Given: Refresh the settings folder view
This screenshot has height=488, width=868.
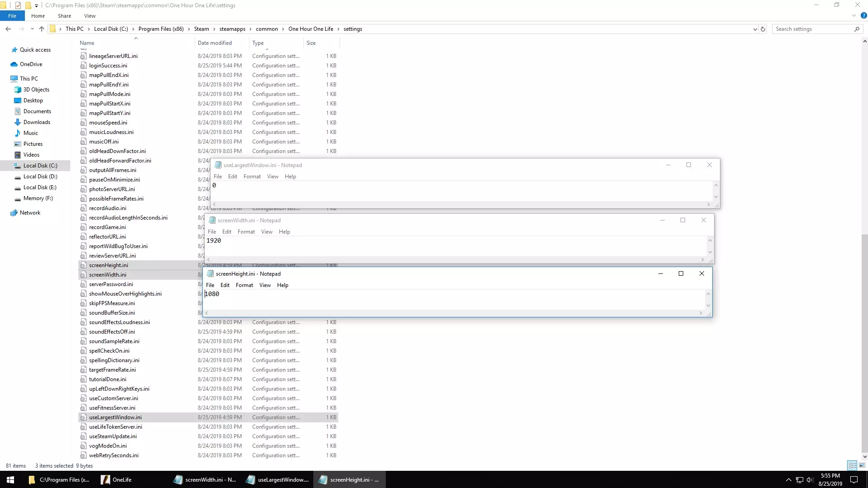Looking at the screenshot, I should (x=763, y=29).
